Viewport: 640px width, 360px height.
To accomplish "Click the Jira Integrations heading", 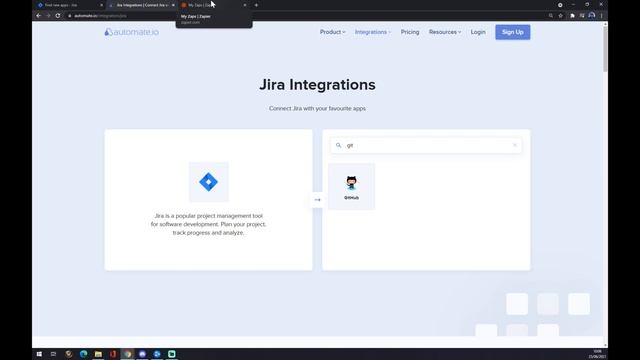I will tap(317, 84).
